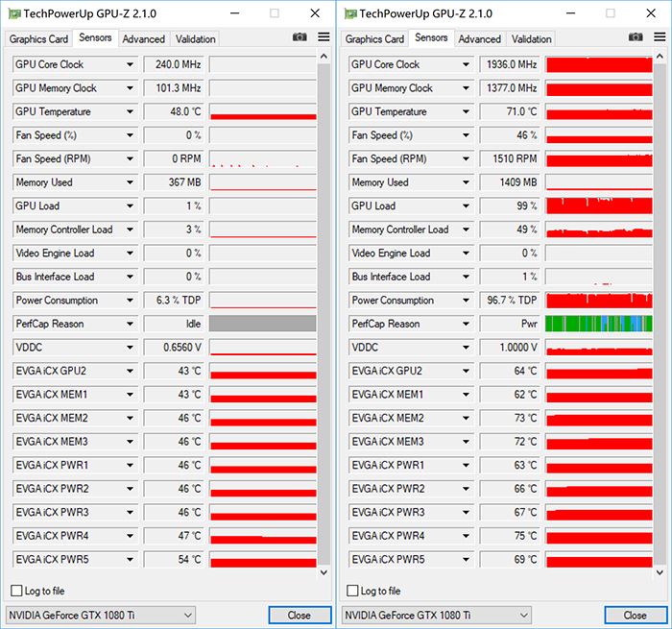
Task: Switch to Advanced tab in right window
Action: 479,39
